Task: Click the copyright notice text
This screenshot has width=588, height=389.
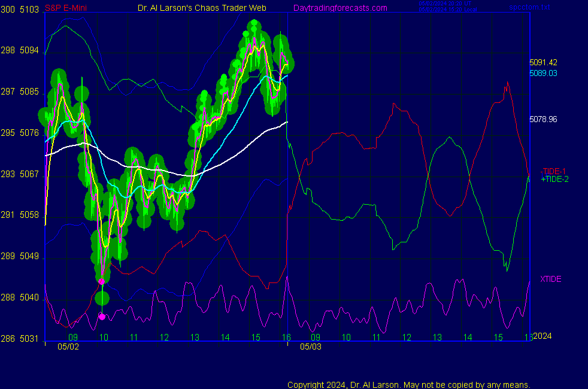Action: tap(409, 385)
